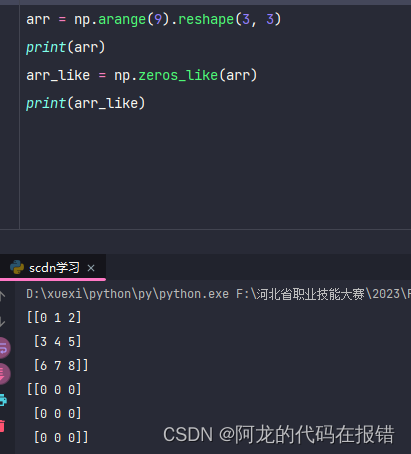The image size is (411, 454).
Task: Click the print(arr_like) code line
Action: (x=86, y=103)
